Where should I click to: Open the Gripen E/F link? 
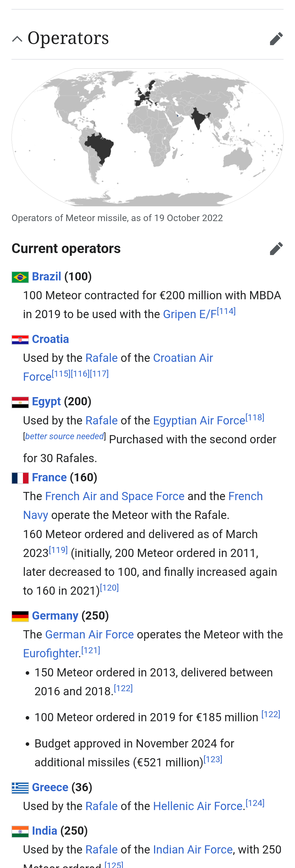tap(190, 314)
